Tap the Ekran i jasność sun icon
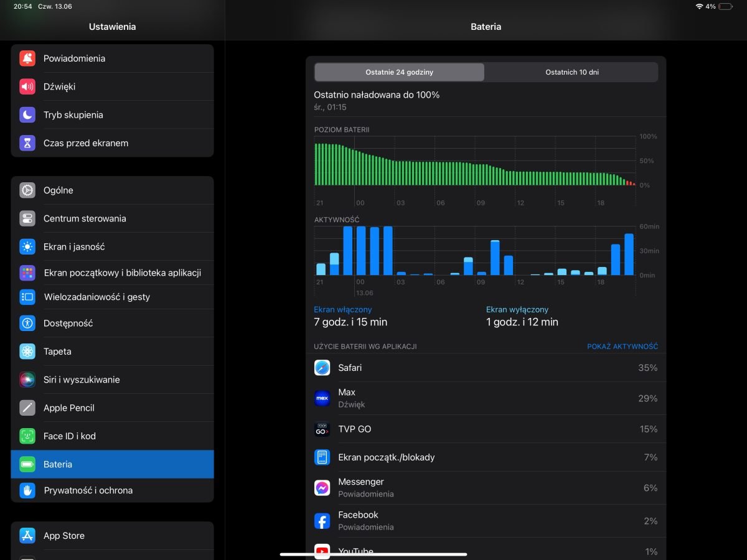This screenshot has width=747, height=560. [x=27, y=246]
